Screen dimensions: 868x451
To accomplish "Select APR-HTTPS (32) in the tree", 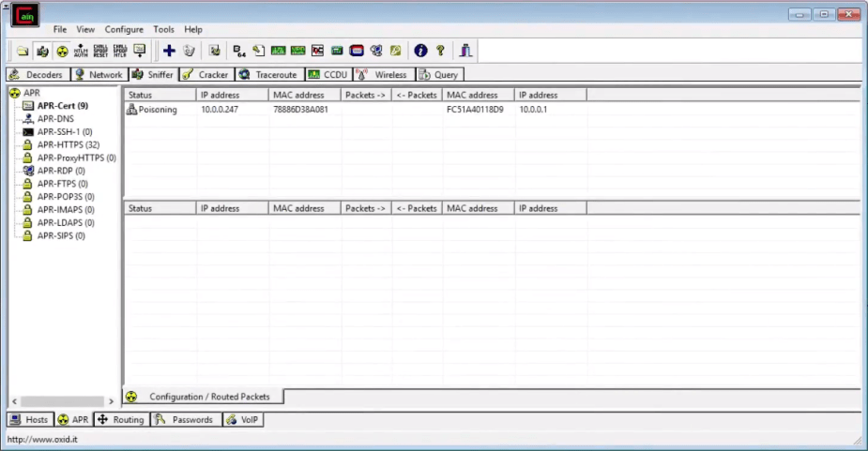I will [68, 145].
